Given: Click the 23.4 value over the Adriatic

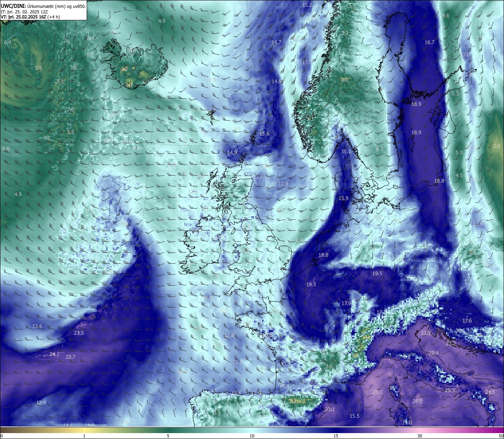Looking at the screenshot, I should [434, 353].
